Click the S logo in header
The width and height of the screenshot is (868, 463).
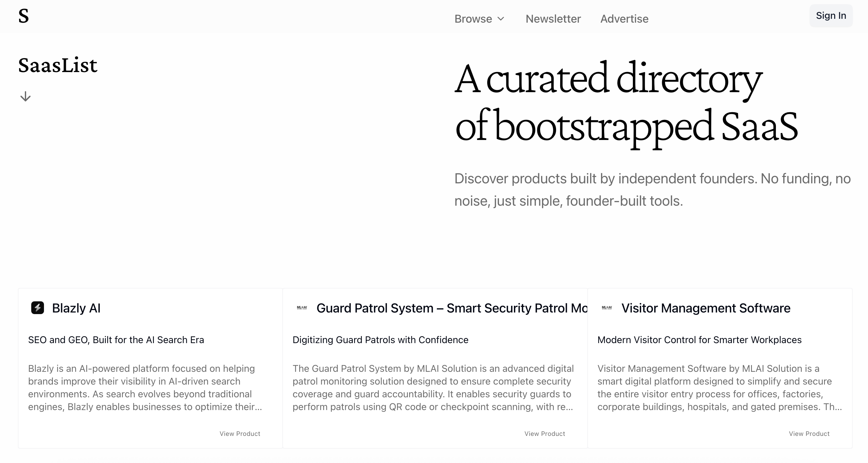click(24, 16)
